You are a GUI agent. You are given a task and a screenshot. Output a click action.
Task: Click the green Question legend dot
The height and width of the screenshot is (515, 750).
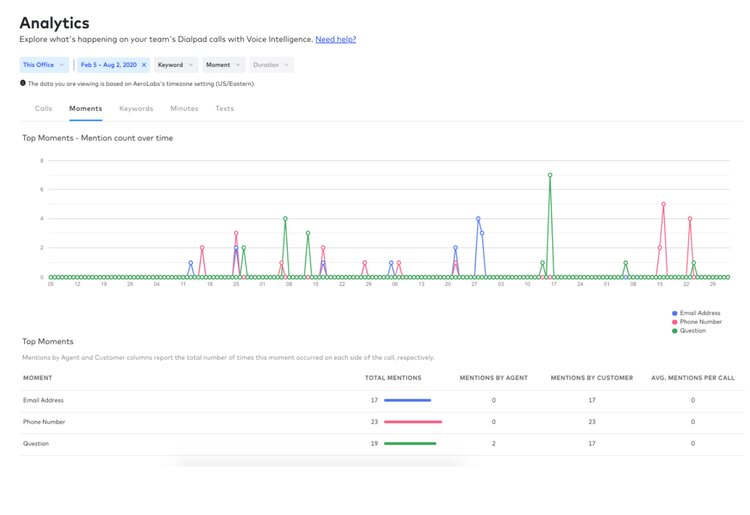pyautogui.click(x=675, y=331)
